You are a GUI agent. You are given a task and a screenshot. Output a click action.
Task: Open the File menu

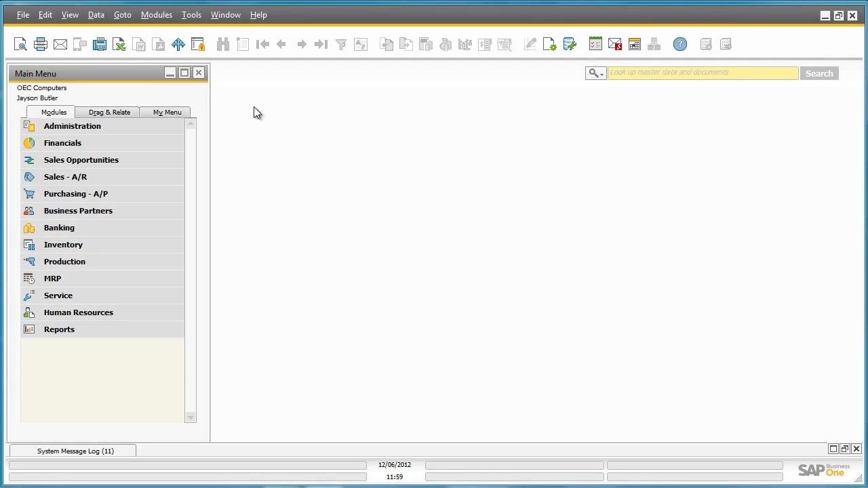pos(22,15)
